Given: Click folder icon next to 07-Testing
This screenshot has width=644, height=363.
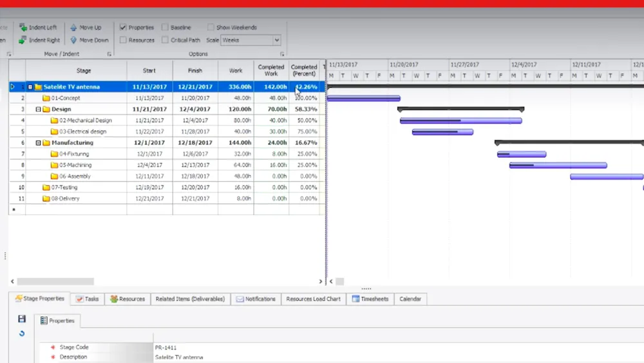Looking at the screenshot, I should pyautogui.click(x=46, y=187).
